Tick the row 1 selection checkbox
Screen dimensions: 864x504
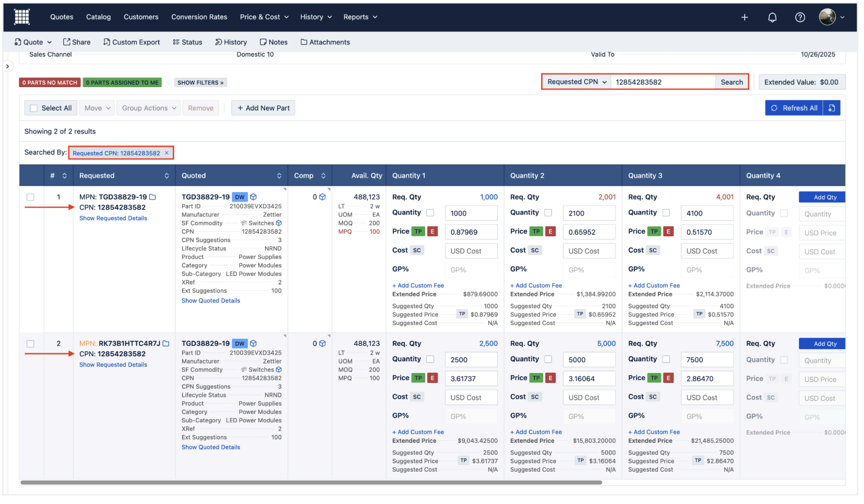tap(31, 197)
